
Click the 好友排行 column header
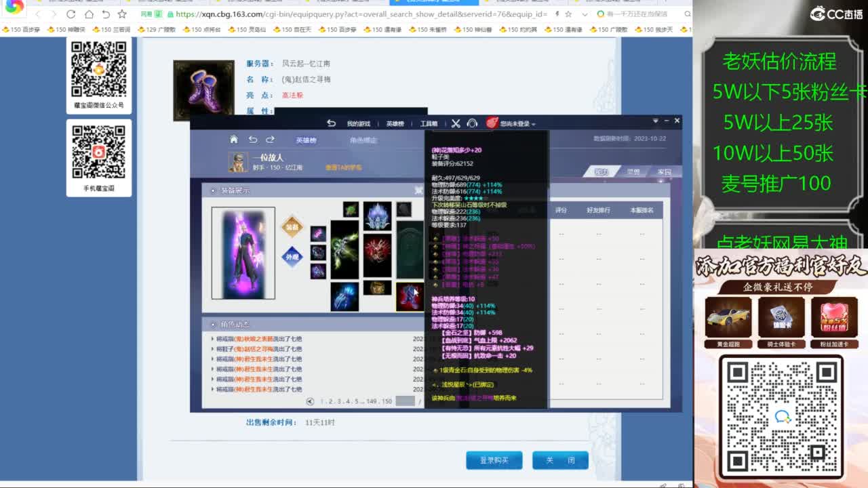(x=599, y=211)
